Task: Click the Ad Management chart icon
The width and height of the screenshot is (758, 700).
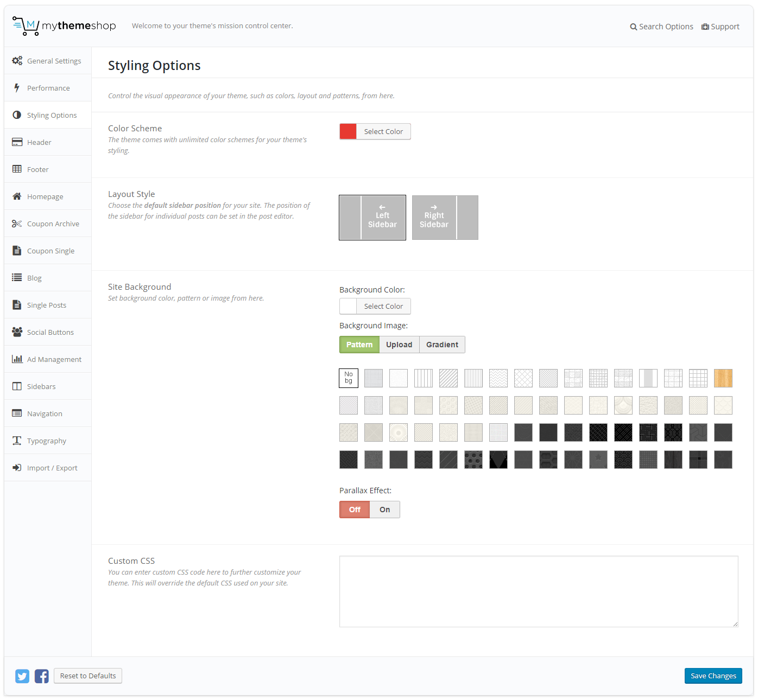Action: (17, 359)
